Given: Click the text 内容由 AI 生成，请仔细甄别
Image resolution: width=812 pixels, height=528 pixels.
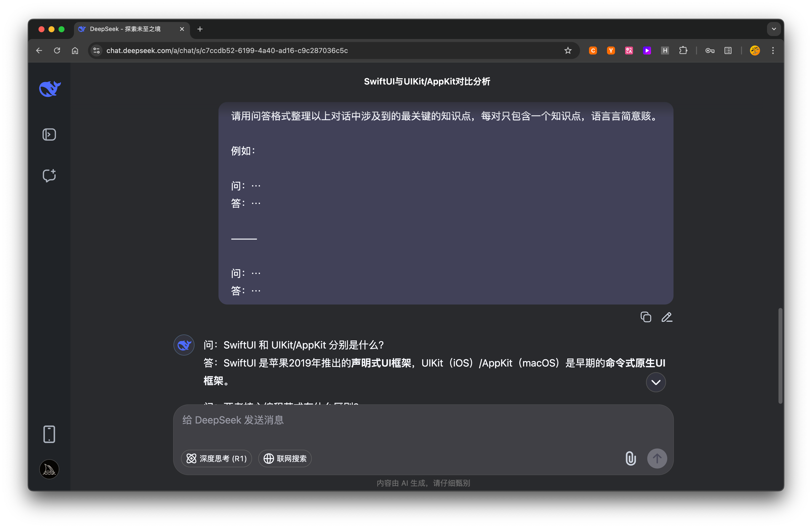Looking at the screenshot, I should click(x=423, y=483).
